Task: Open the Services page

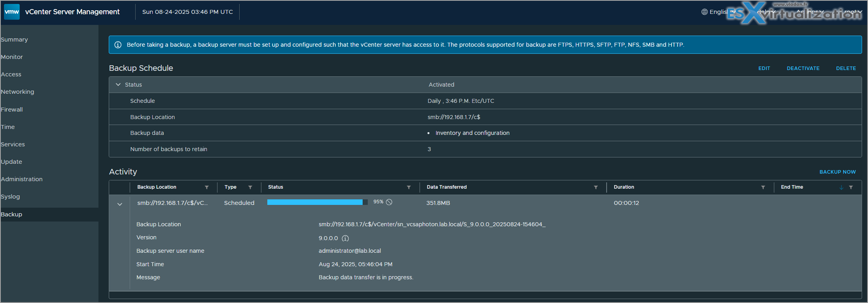Action: point(13,144)
